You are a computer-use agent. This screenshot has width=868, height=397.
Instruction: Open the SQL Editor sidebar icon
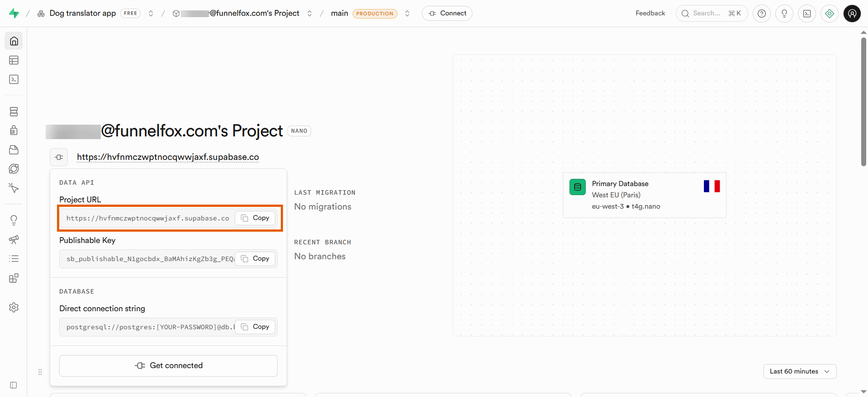click(x=14, y=79)
